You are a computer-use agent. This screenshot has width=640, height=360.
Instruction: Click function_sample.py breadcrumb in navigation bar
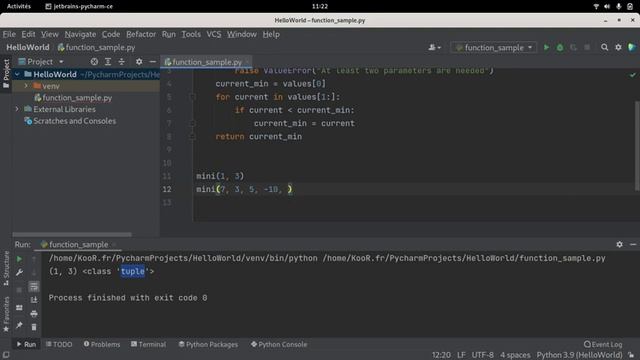click(x=96, y=47)
